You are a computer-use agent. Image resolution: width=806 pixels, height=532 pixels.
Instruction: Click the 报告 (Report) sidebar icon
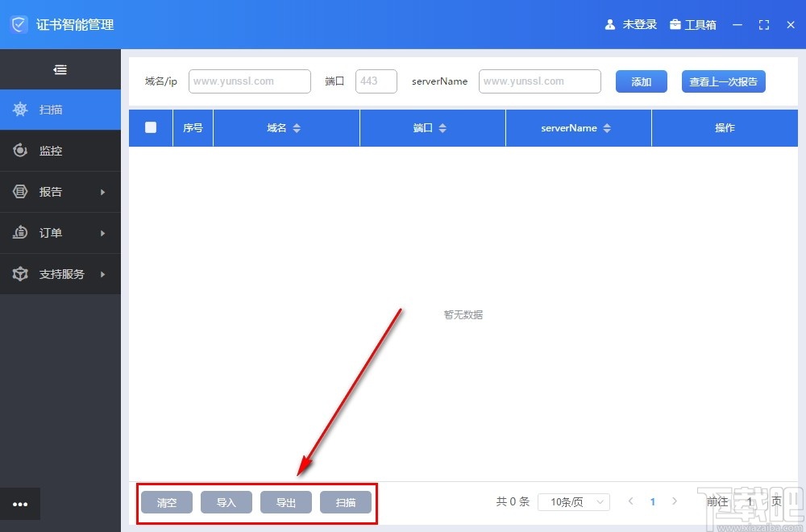coord(21,192)
